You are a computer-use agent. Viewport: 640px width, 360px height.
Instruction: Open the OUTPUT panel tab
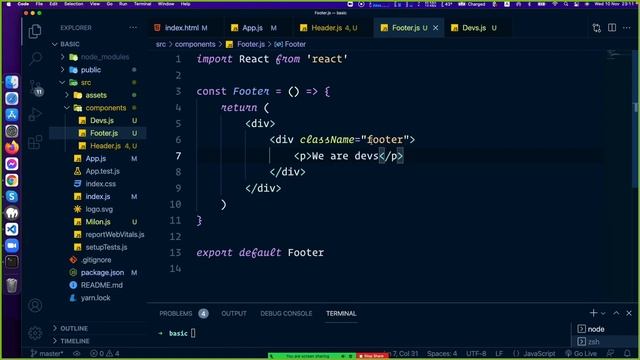pyautogui.click(x=234, y=313)
